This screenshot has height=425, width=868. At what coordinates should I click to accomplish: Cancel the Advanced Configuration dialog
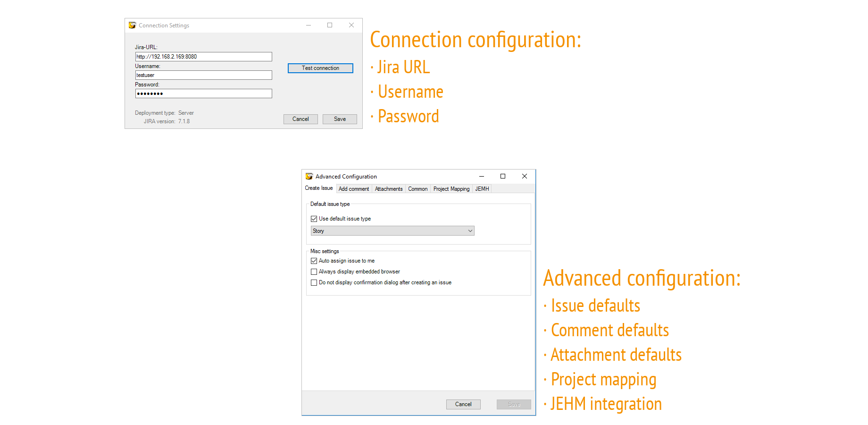click(463, 404)
